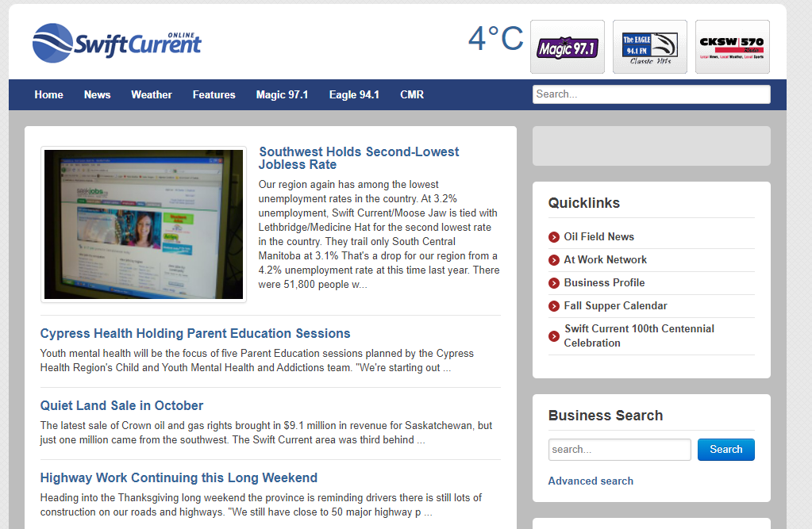Select the Features navigation tab
Screen dimensions: 812x529
point(214,94)
